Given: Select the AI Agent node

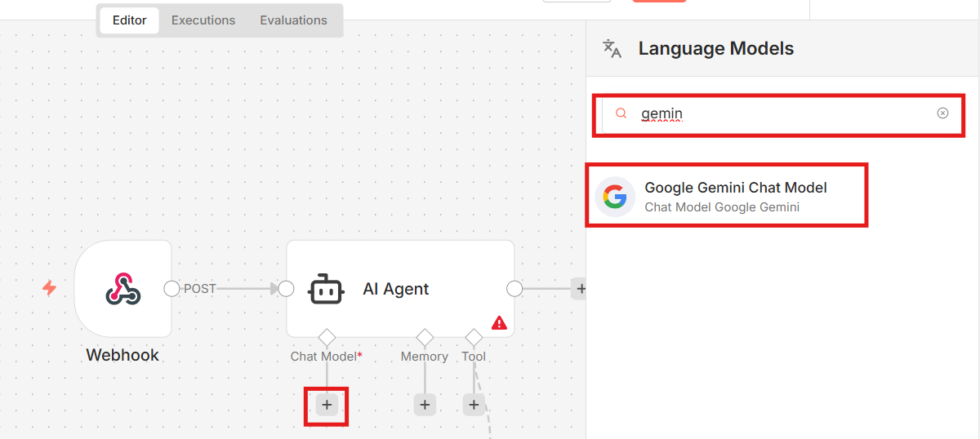Looking at the screenshot, I should pos(400,289).
